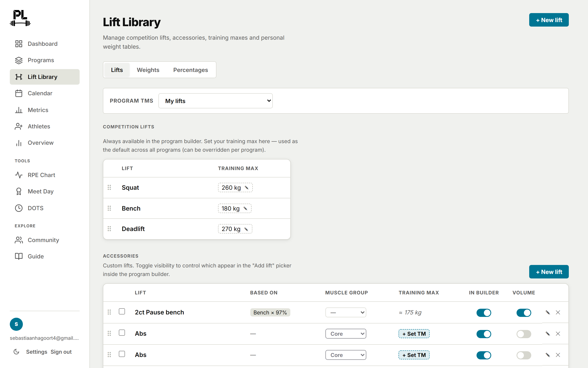Screen dimensions: 588x368
Task: Open Programs via its layers icon
Action: pyautogui.click(x=19, y=60)
